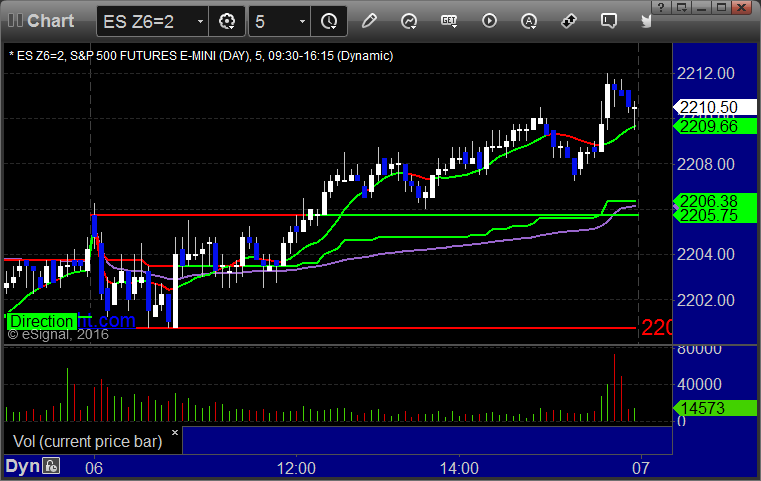Image resolution: width=761 pixels, height=481 pixels.
Task: Click the GET tools icon
Action: 449,21
